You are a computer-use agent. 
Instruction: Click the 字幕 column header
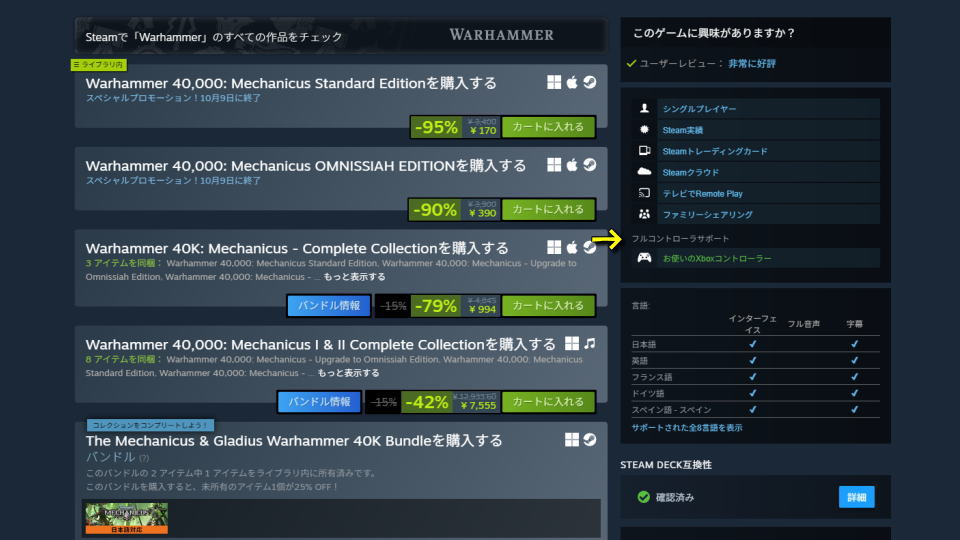coord(854,324)
